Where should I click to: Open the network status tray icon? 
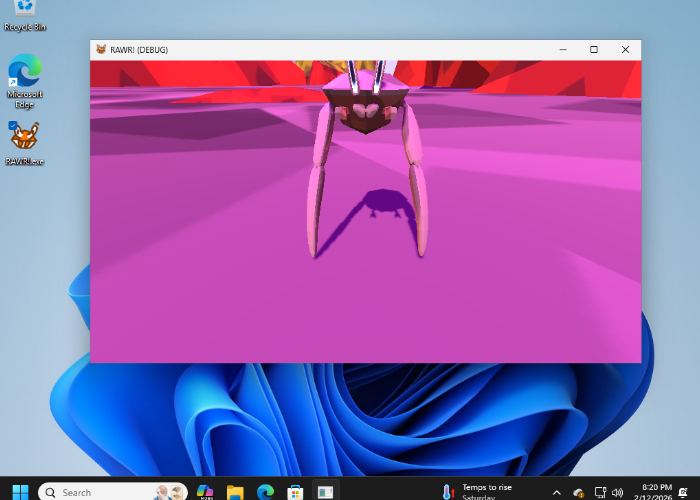(598, 492)
